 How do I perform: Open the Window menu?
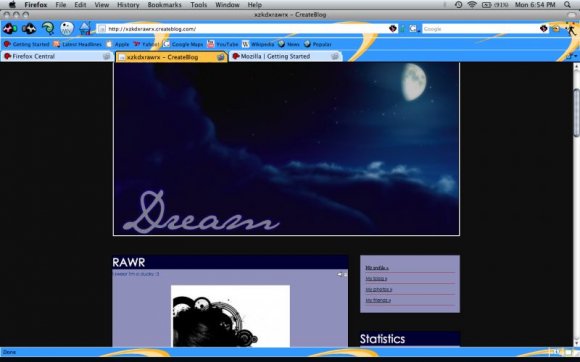point(227,5)
